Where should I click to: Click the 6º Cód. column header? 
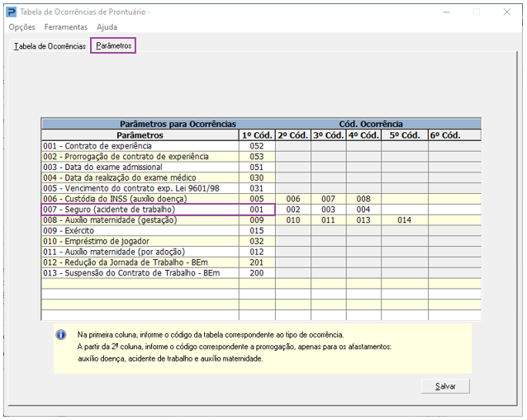tap(444, 134)
